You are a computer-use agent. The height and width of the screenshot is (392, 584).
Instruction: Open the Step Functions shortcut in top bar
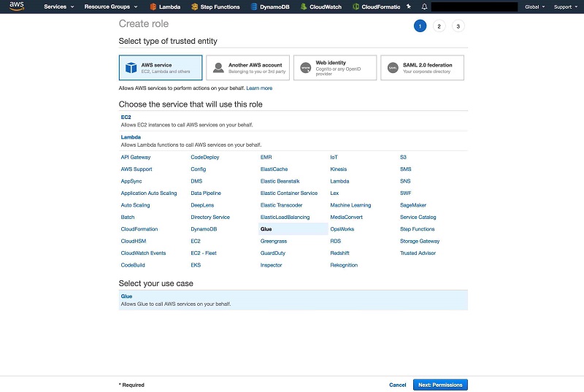pyautogui.click(x=215, y=7)
